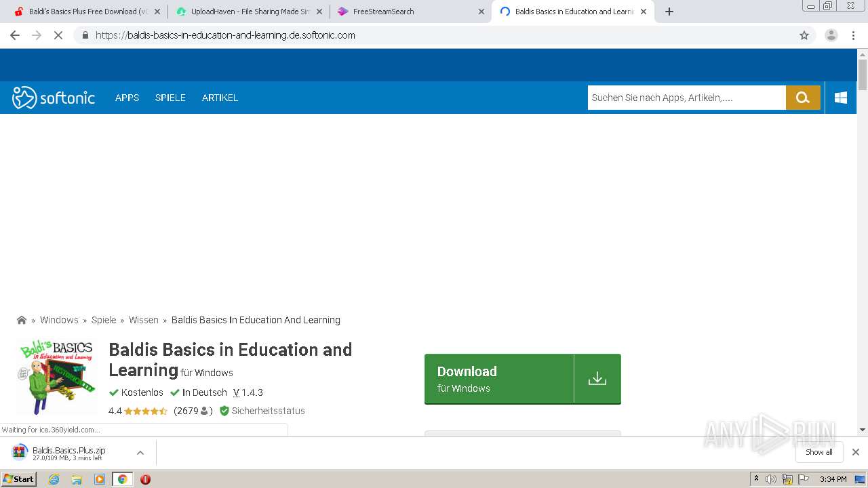This screenshot has width=868, height=488.
Task: Click the Sicherheitsstatus link
Action: click(269, 411)
